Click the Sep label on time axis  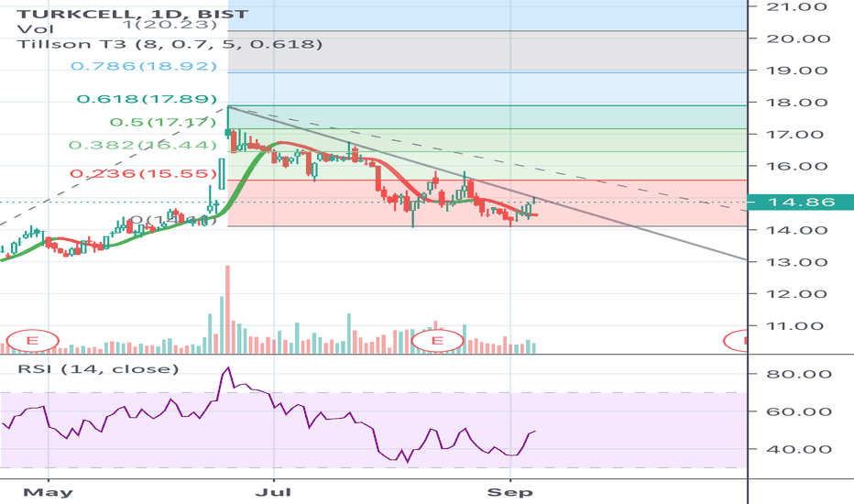click(x=509, y=493)
